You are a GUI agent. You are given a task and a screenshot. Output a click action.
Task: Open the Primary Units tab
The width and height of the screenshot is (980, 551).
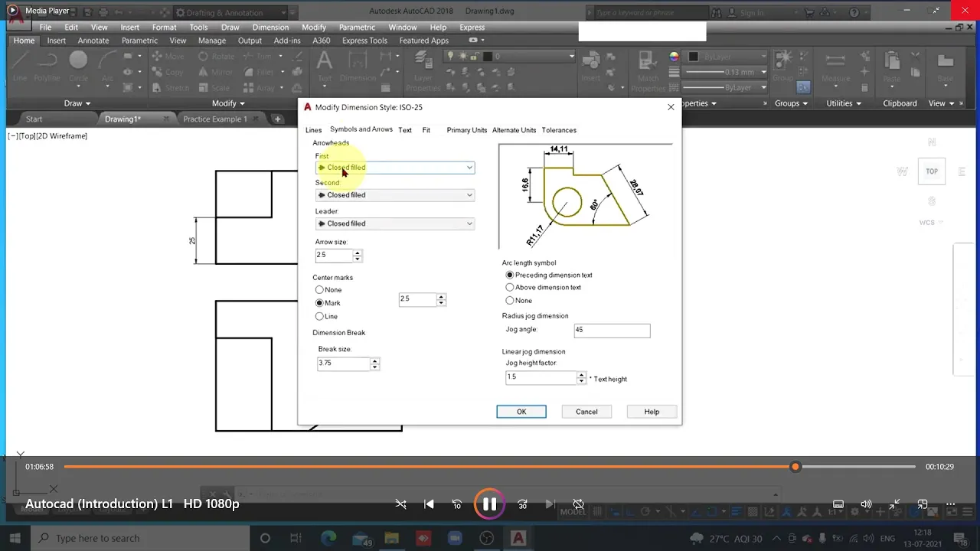(x=467, y=130)
